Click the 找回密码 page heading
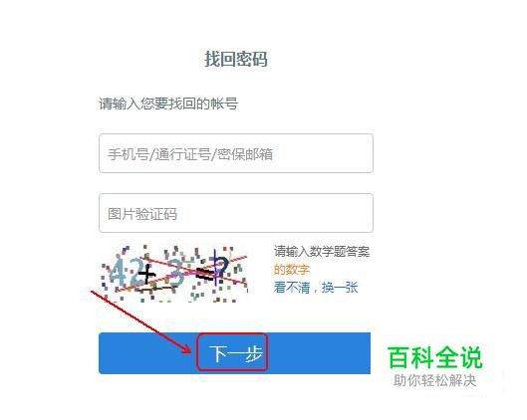This screenshot has width=527, height=420. coord(236,59)
